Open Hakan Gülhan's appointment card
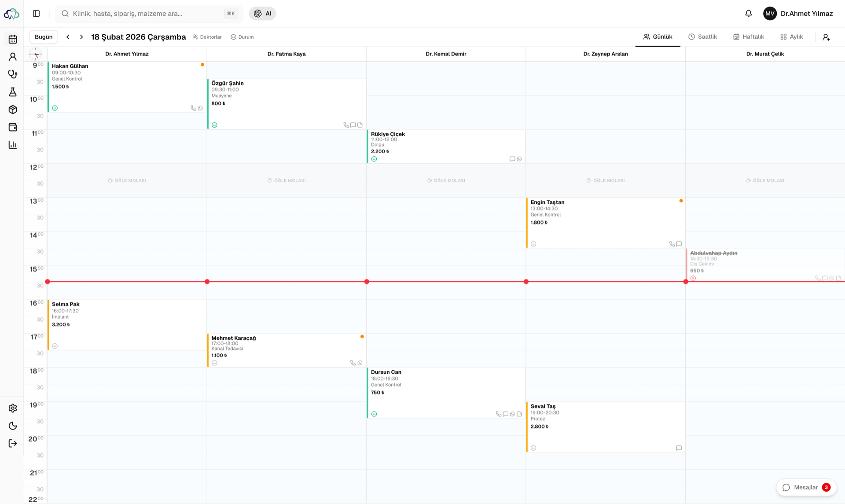This screenshot has width=845, height=504. [127, 87]
